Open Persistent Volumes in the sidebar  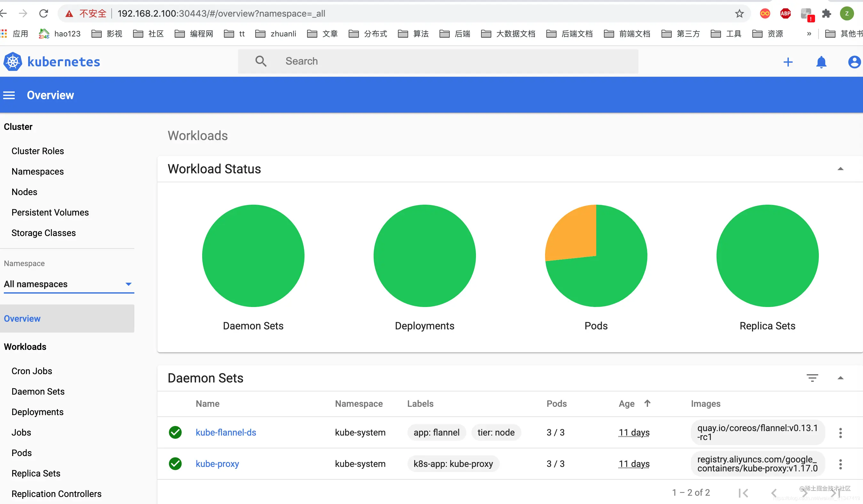[x=50, y=213]
